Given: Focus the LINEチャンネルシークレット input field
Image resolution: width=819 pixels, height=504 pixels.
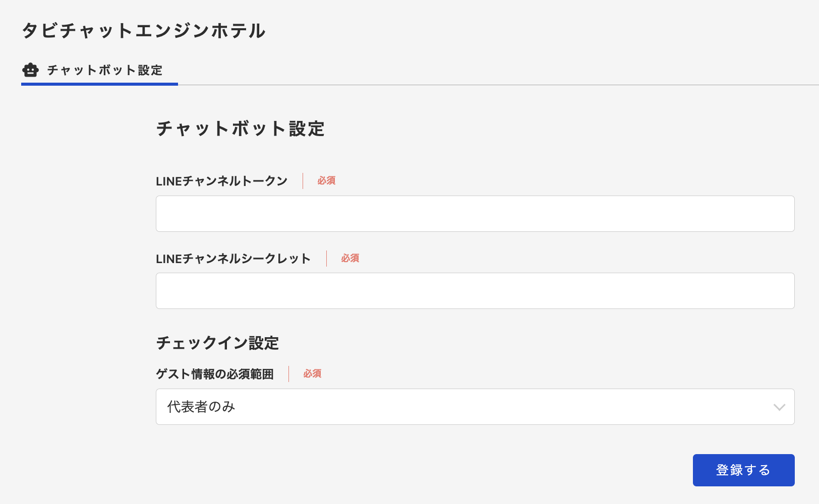Looking at the screenshot, I should (x=475, y=291).
